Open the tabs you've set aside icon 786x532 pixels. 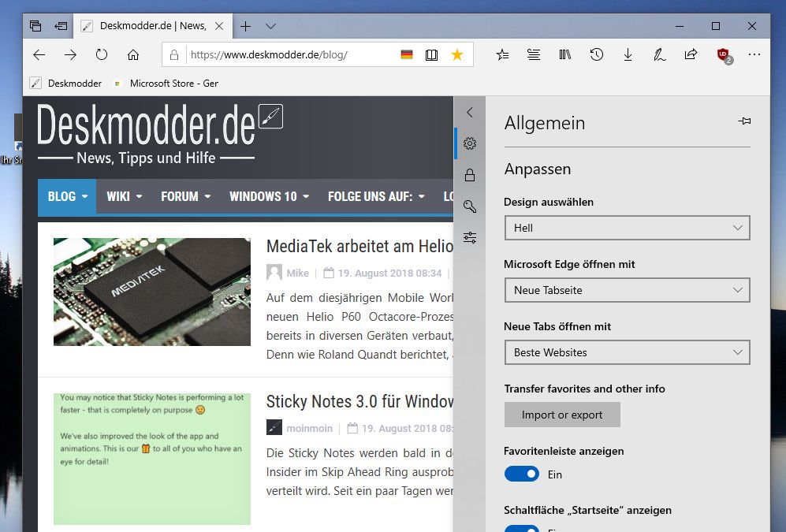click(35, 26)
